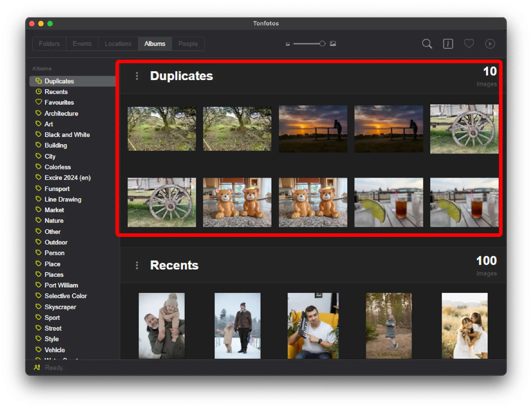Click the Places tag icon

tap(38, 274)
